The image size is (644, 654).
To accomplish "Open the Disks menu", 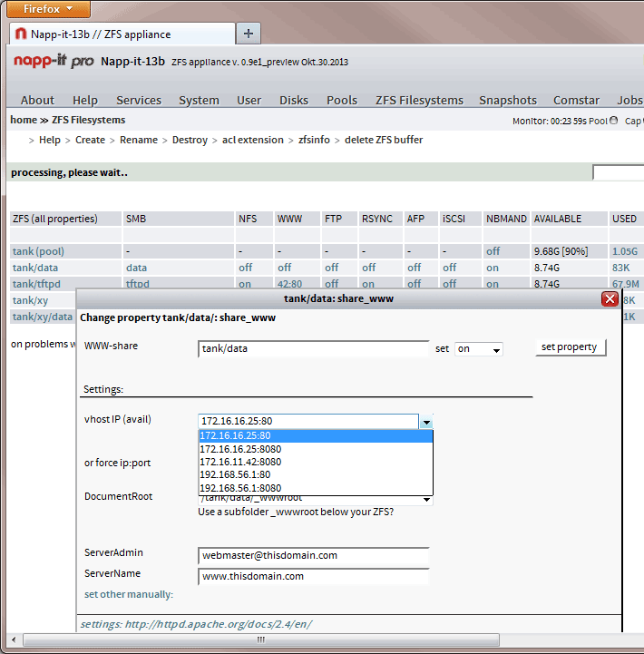I will pos(294,100).
